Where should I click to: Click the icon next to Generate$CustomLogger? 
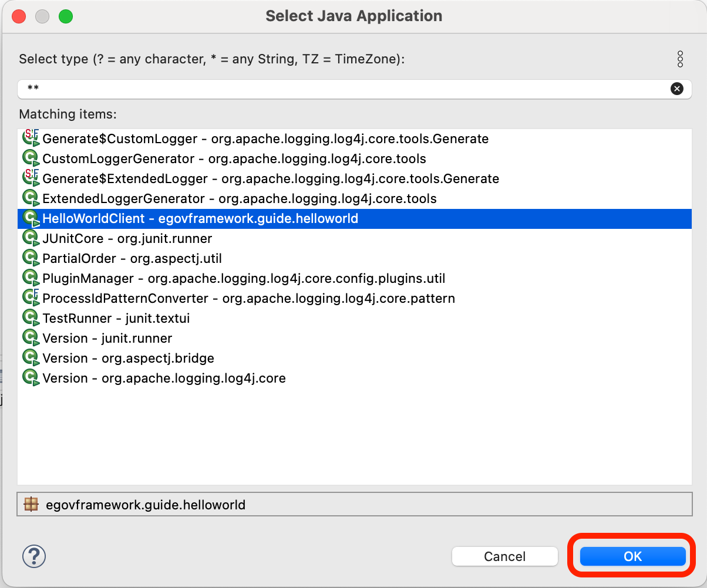tap(30, 139)
